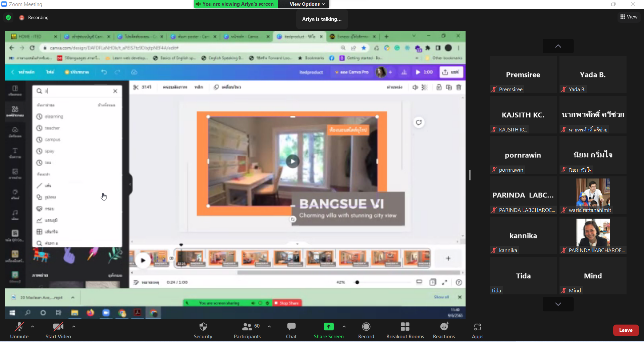Lock the element with the lock icon
644x342 pixels.
click(439, 87)
